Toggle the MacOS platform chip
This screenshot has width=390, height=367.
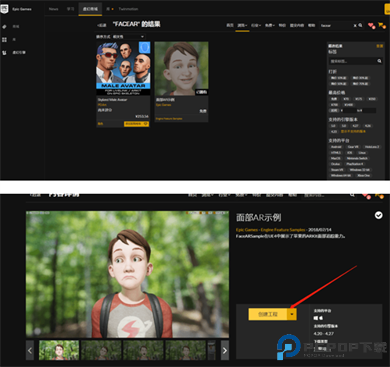coord(336,158)
